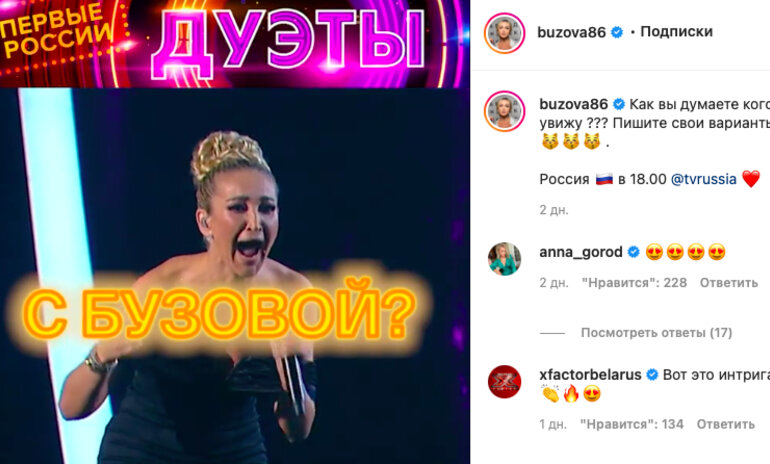Open buzova86 profile picture in the header

pyautogui.click(x=504, y=33)
